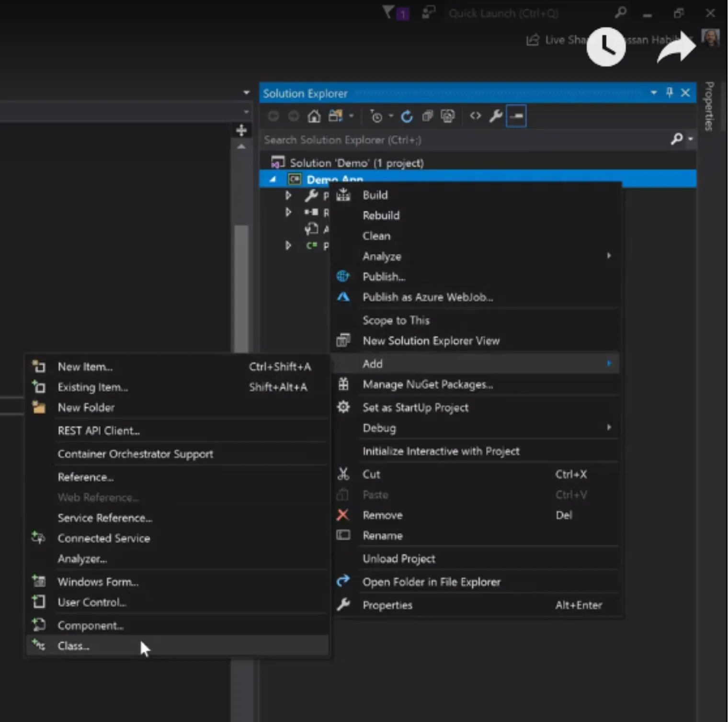Open the Properties side tab
The image size is (728, 722).
[x=710, y=106]
